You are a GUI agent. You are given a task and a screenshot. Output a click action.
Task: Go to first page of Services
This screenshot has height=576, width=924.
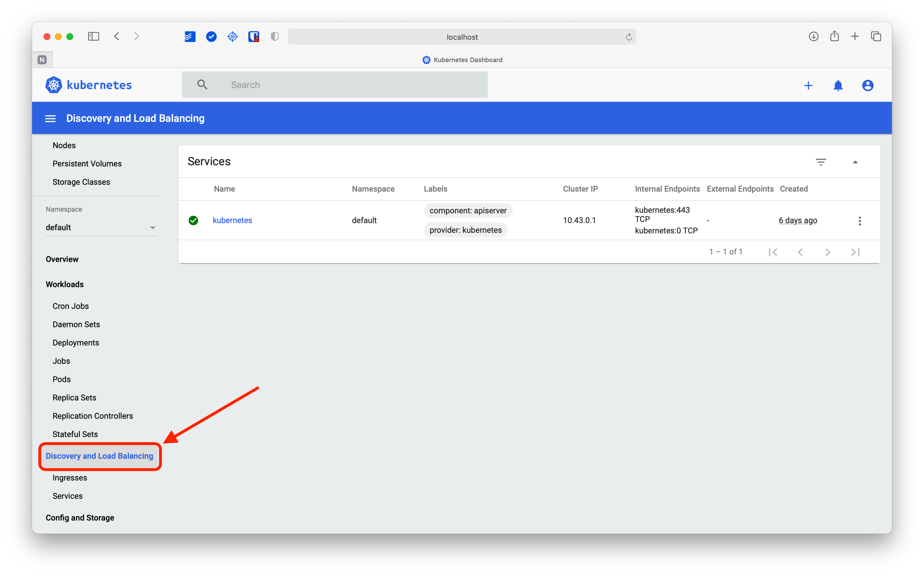(x=773, y=252)
